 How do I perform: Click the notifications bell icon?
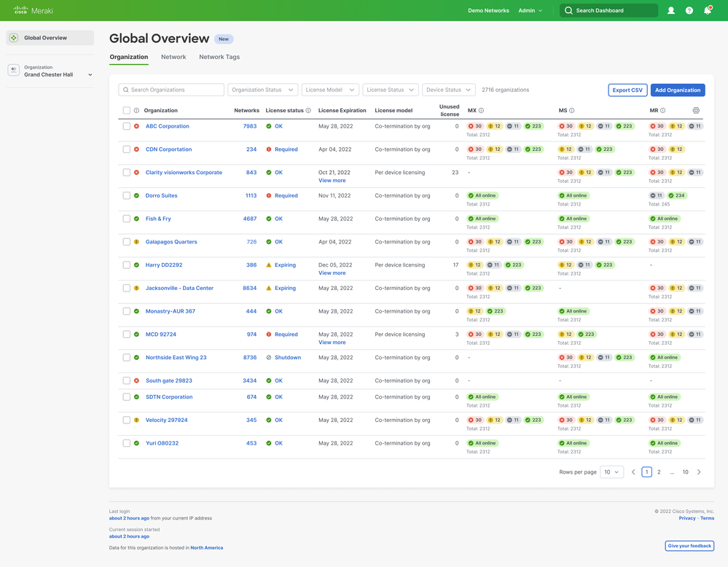click(707, 10)
